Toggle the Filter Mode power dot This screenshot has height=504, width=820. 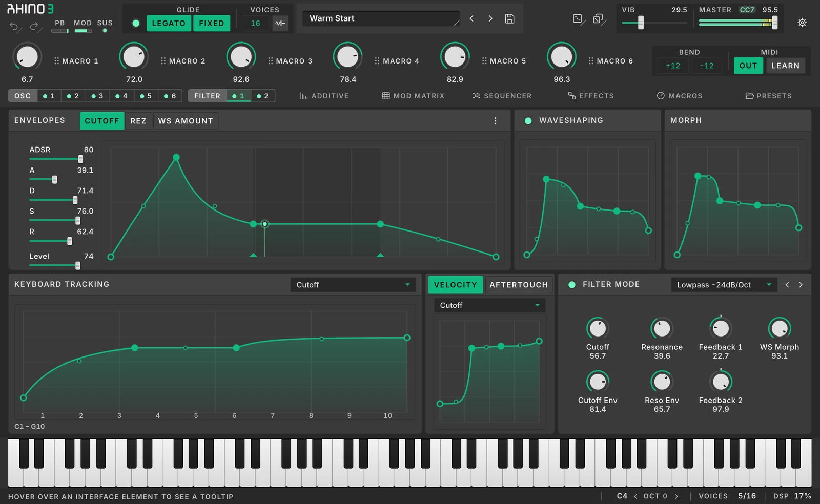click(571, 285)
